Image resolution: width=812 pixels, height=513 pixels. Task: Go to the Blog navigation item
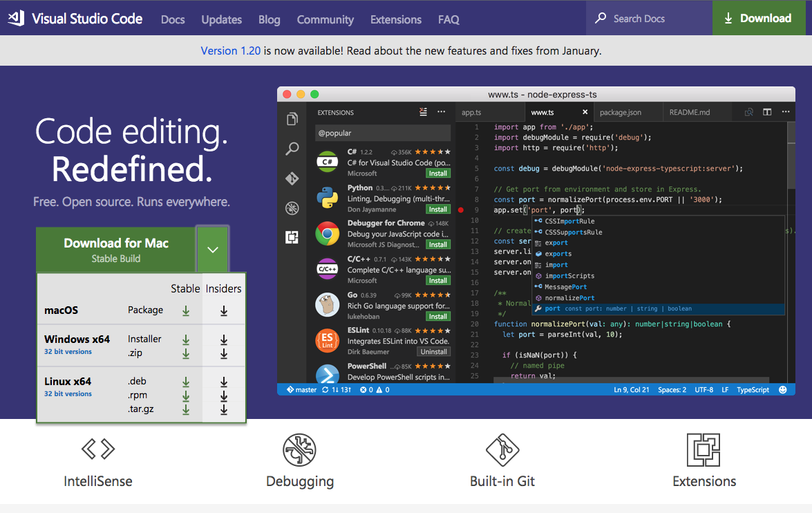(x=269, y=19)
